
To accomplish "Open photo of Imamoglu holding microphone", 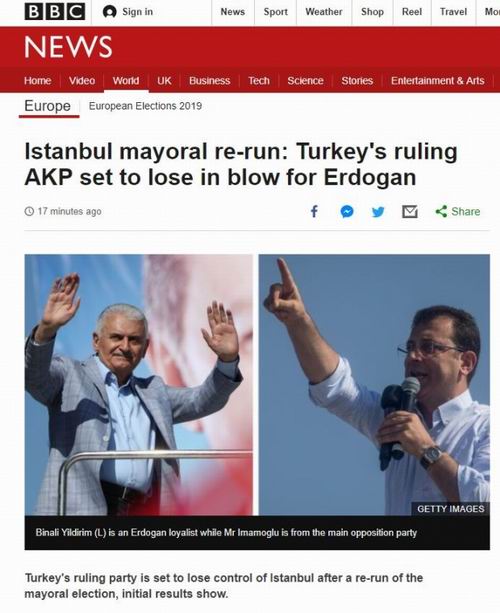I will (374, 385).
